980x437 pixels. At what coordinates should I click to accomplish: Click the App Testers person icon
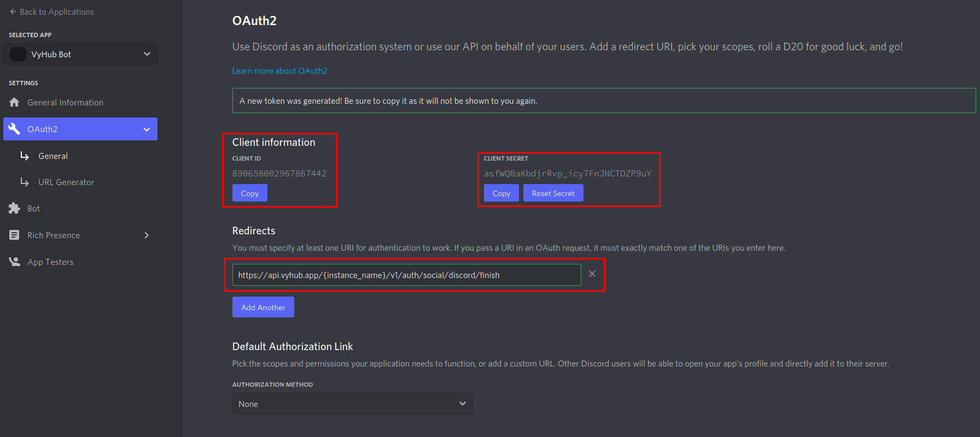click(x=14, y=262)
